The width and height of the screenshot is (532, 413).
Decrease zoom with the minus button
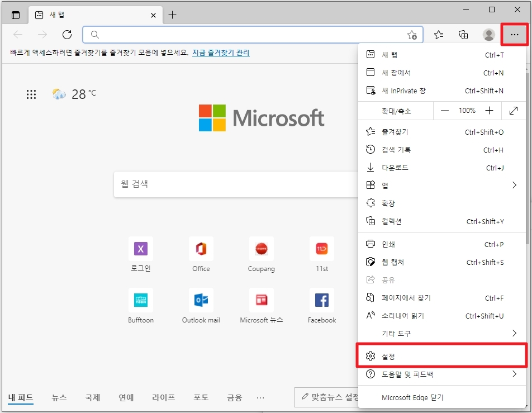click(444, 111)
